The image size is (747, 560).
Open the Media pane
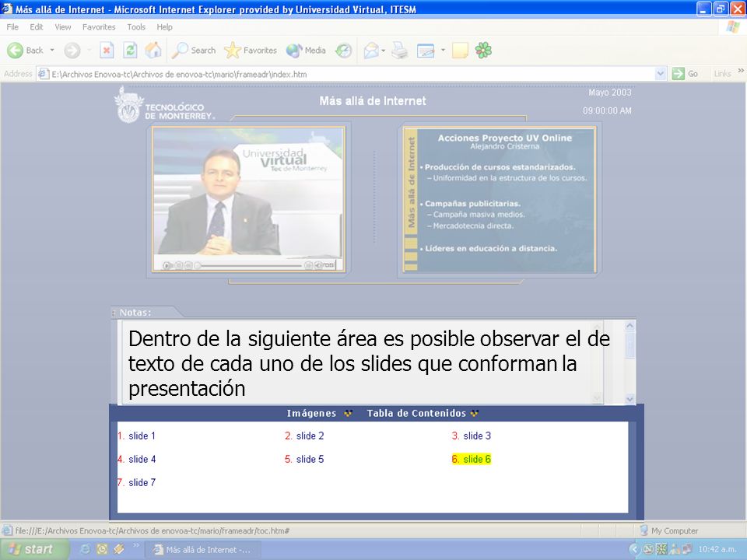(306, 50)
